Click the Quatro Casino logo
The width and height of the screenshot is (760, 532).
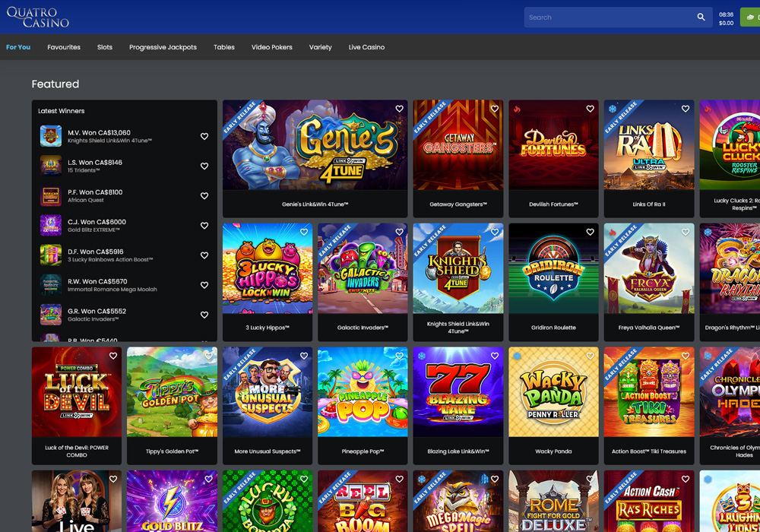[x=38, y=17]
